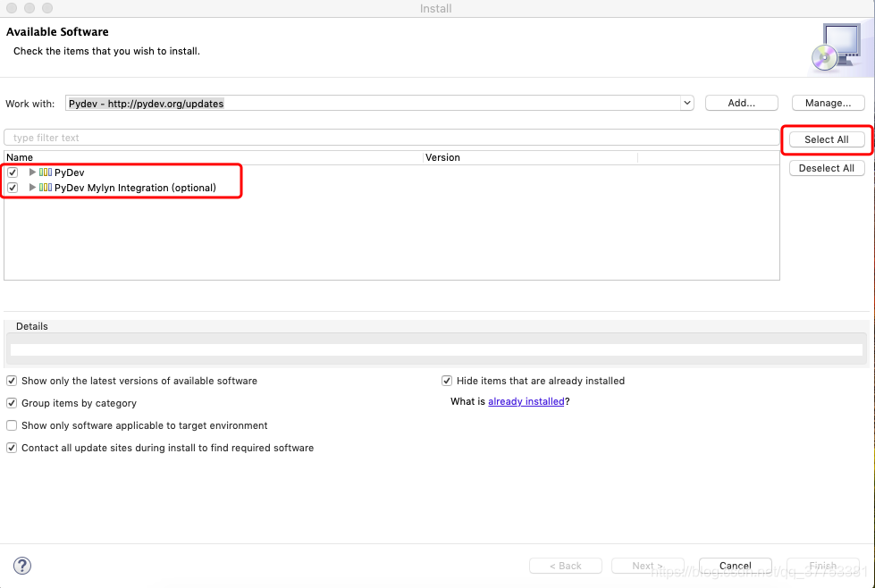Toggle Show only the latest versions checkbox
Screen dimensions: 875x588
click(x=12, y=381)
